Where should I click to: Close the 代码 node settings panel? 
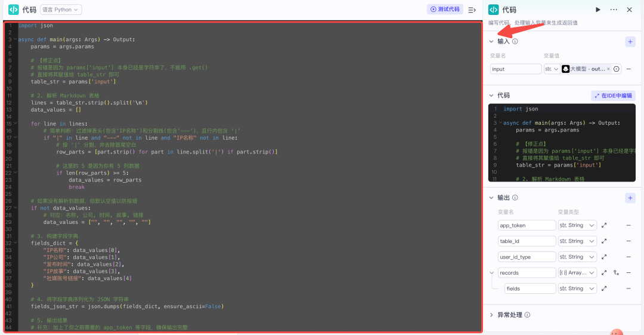pyautogui.click(x=629, y=10)
